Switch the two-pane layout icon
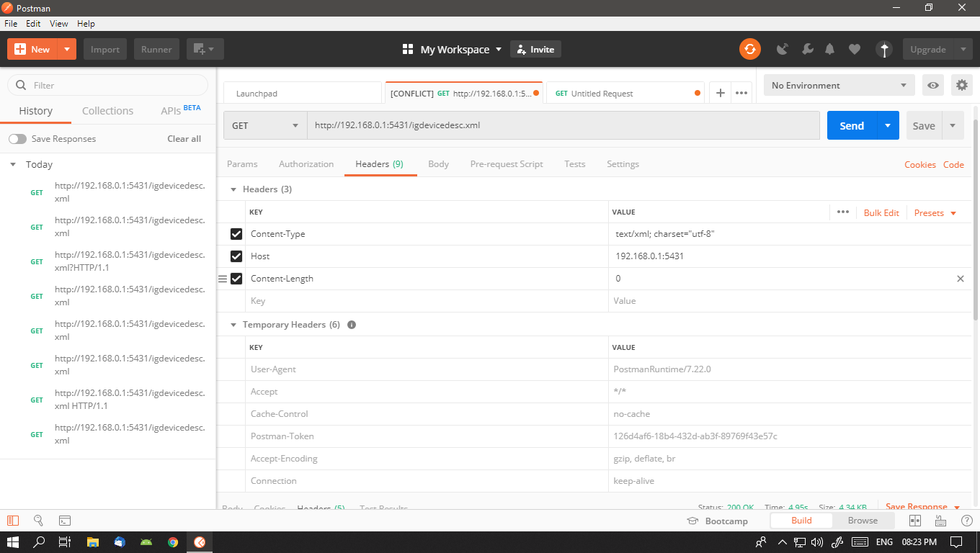This screenshot has width=980, height=553. pyautogui.click(x=915, y=521)
